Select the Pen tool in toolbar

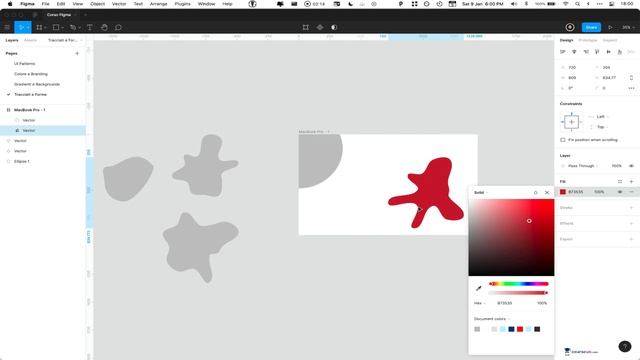pos(73,27)
